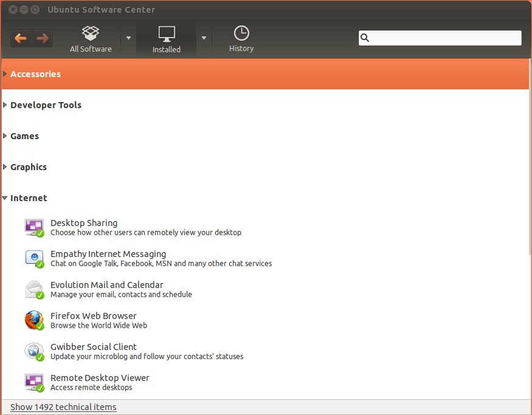Click the Desktop Sharing app icon
The image size is (532, 415).
[34, 227]
